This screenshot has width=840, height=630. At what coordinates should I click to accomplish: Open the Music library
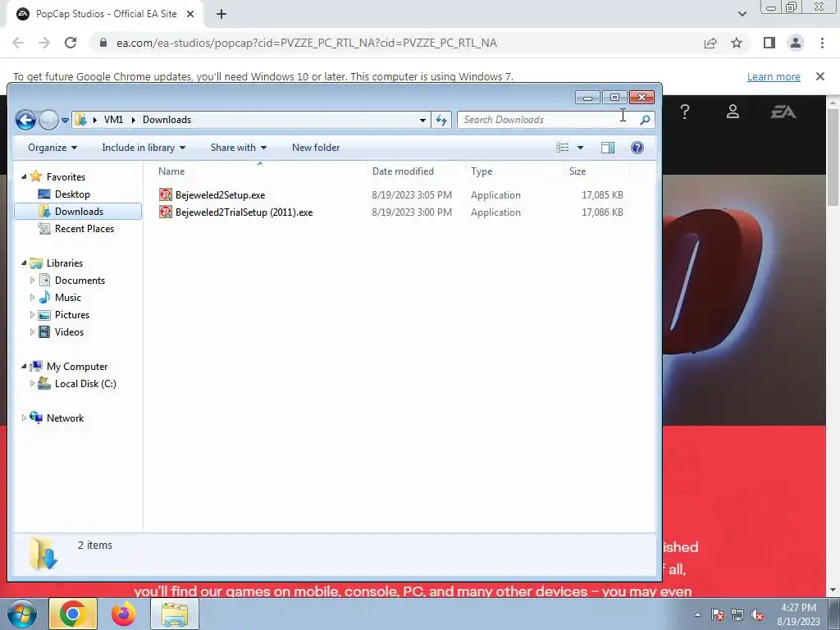pyautogui.click(x=67, y=297)
